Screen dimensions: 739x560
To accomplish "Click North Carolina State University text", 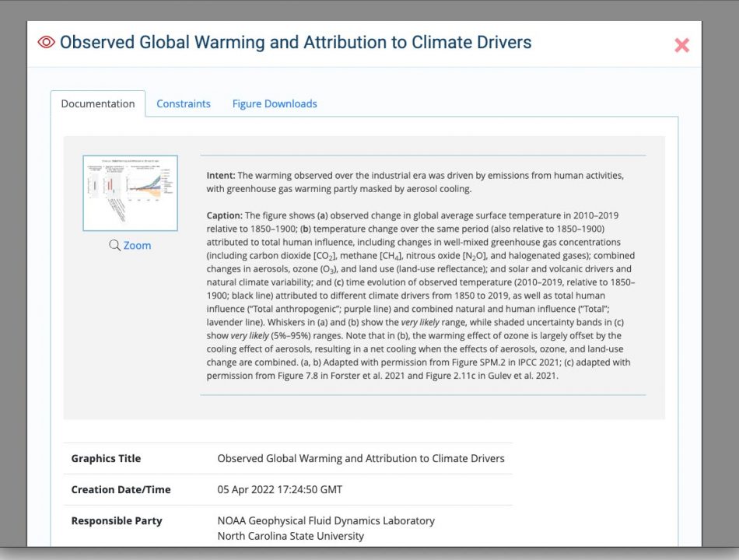I will click(x=291, y=536).
